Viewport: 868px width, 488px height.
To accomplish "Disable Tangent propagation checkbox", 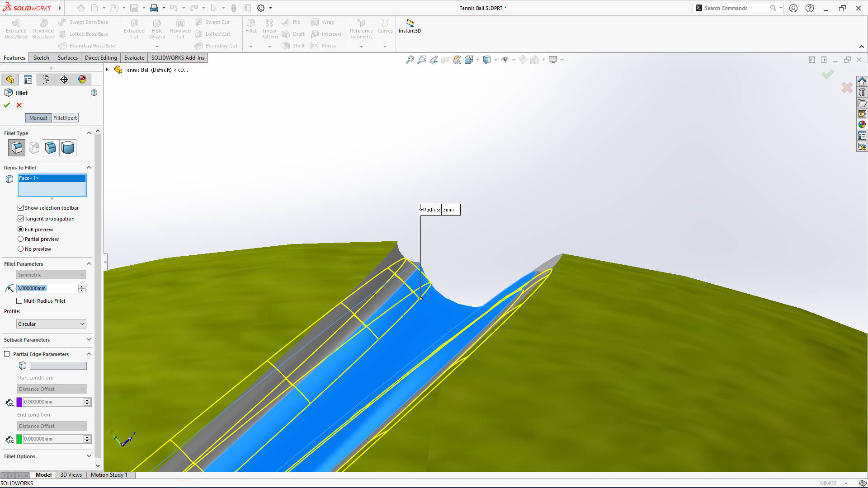I will coord(20,219).
